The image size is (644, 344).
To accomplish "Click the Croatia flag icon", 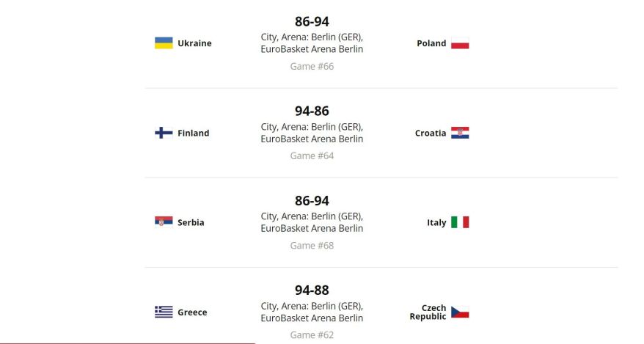I will pyautogui.click(x=460, y=133).
